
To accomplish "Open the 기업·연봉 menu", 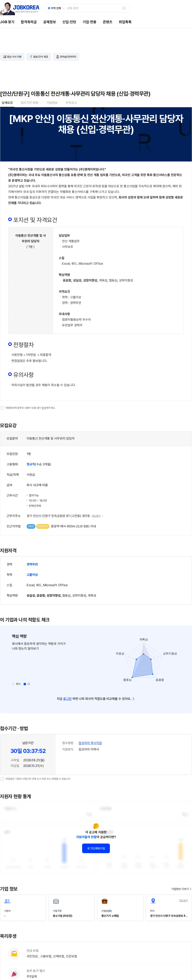I will (x=89, y=22).
